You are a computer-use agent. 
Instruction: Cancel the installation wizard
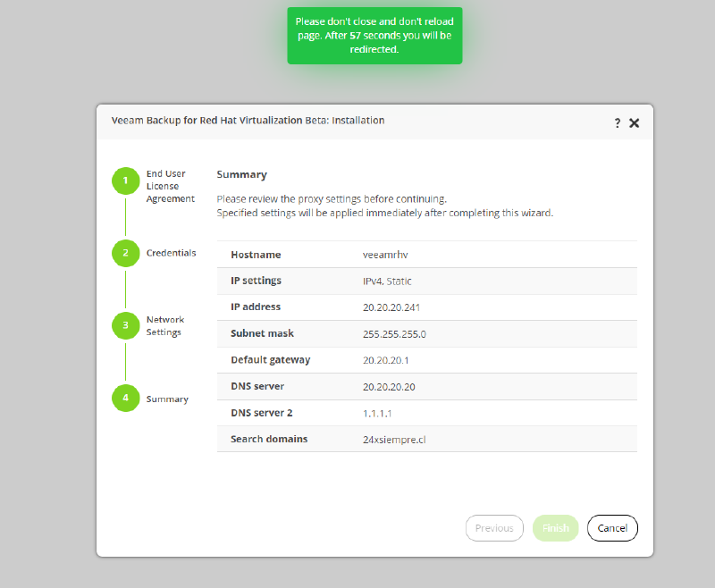[x=612, y=528]
